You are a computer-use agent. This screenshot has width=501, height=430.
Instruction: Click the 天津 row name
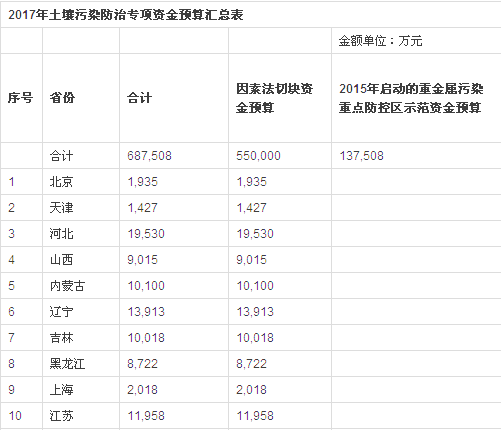[x=61, y=208]
